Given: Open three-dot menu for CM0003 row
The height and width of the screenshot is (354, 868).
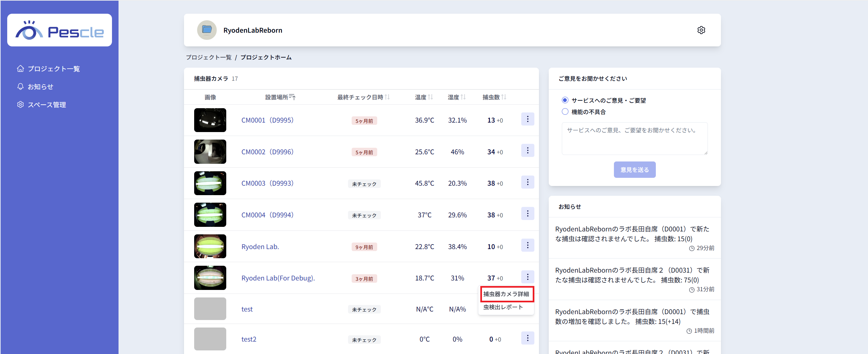Looking at the screenshot, I should pos(527,182).
